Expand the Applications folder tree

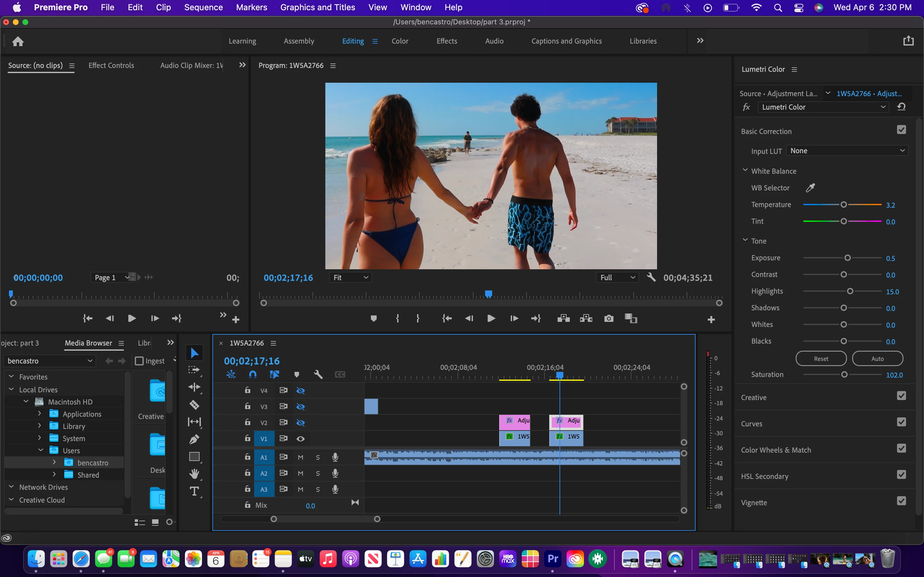coord(39,414)
